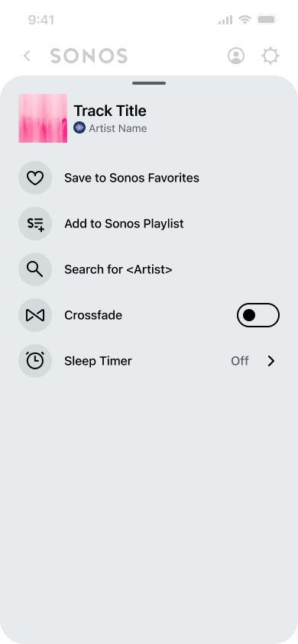Tap the Sleep Timer label
This screenshot has width=298, height=644.
click(99, 361)
